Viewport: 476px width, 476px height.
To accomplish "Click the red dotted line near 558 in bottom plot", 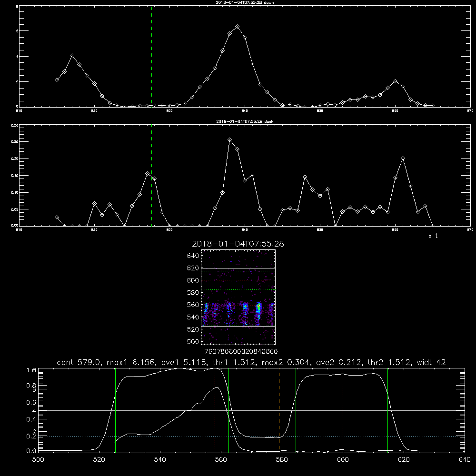I will click(215, 409).
